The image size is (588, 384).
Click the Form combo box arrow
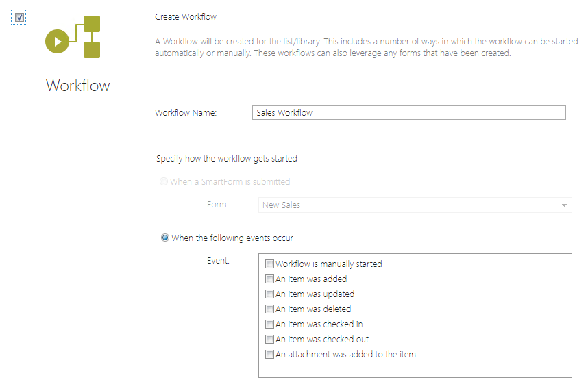pyautogui.click(x=564, y=205)
